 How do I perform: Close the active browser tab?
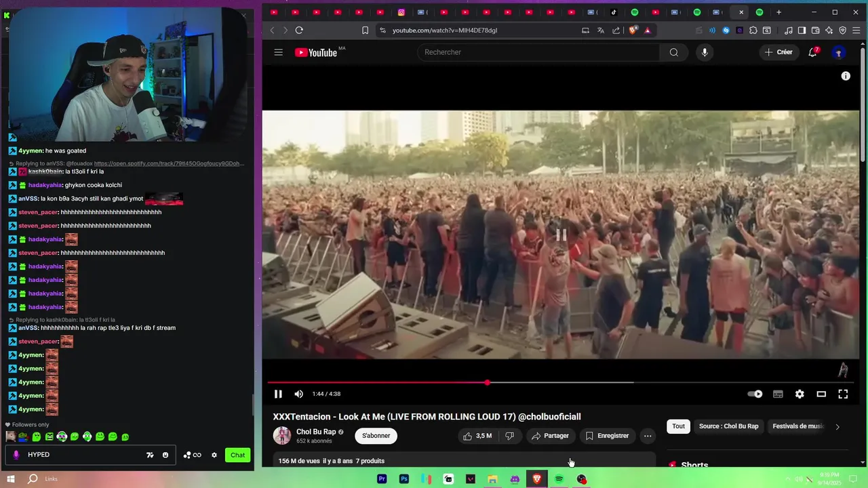(741, 12)
